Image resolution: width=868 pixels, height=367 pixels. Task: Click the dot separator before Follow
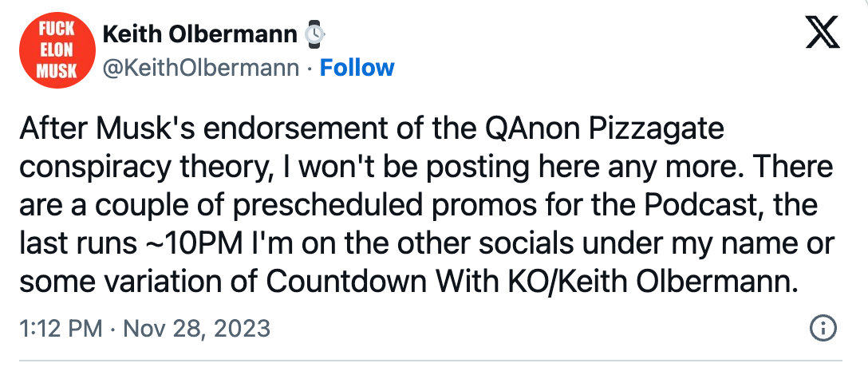(310, 67)
